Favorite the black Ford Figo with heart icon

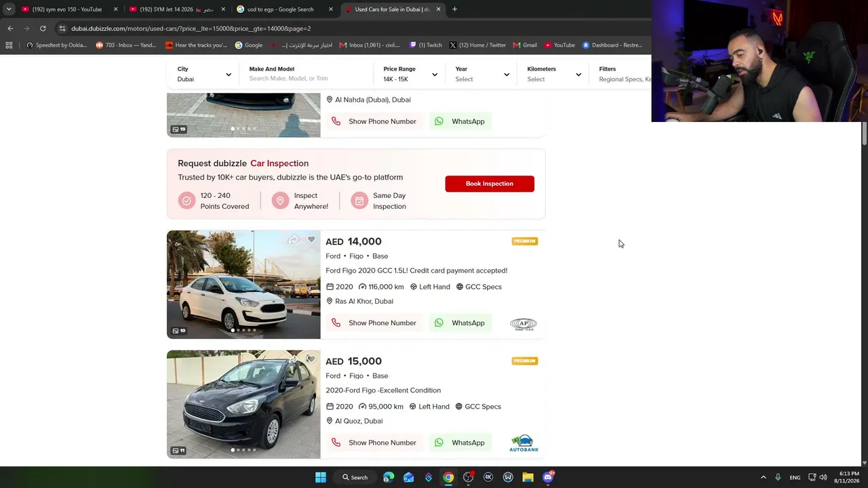click(x=311, y=359)
